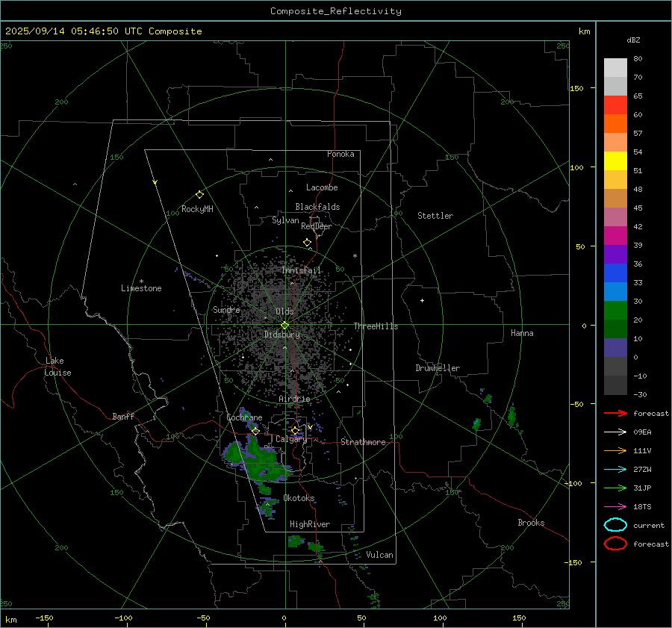Click the Strathmore label
The height and width of the screenshot is (628, 672).
[x=363, y=442]
